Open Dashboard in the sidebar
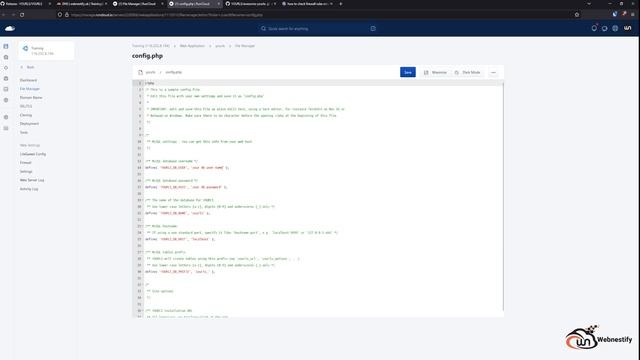The height and width of the screenshot is (360, 640). (28, 80)
